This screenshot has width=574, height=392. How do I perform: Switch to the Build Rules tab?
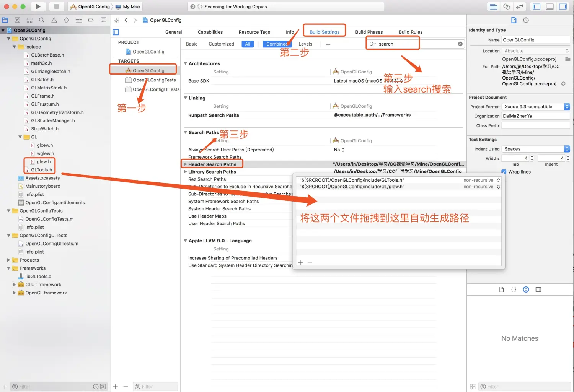click(411, 32)
